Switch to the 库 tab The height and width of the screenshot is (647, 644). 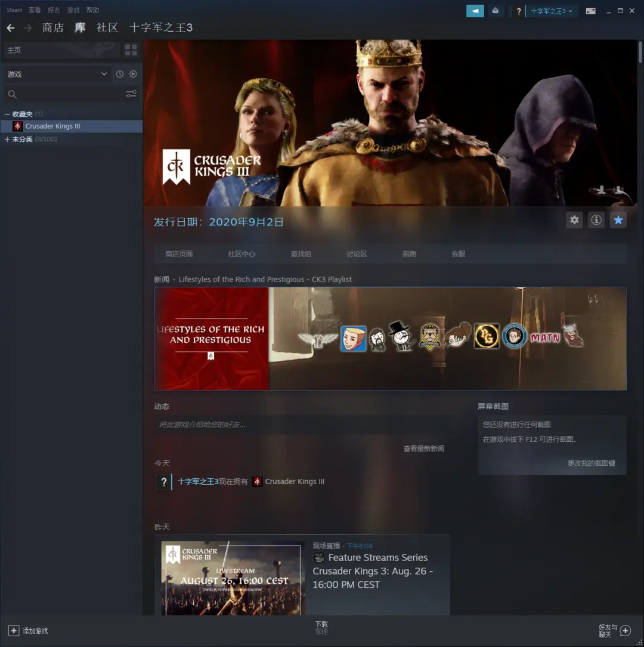pos(80,27)
